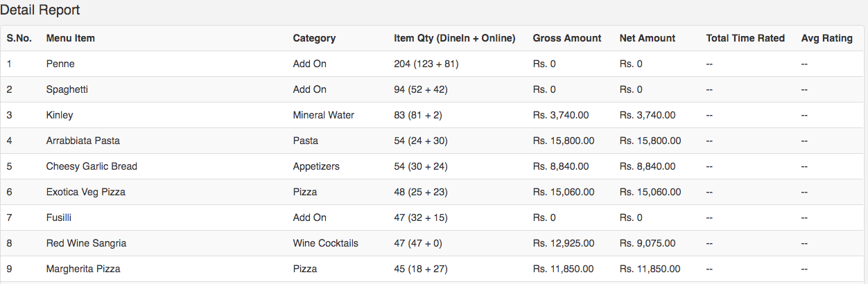Click the Wine Cocktails category cell
The image size is (868, 284).
click(326, 243)
